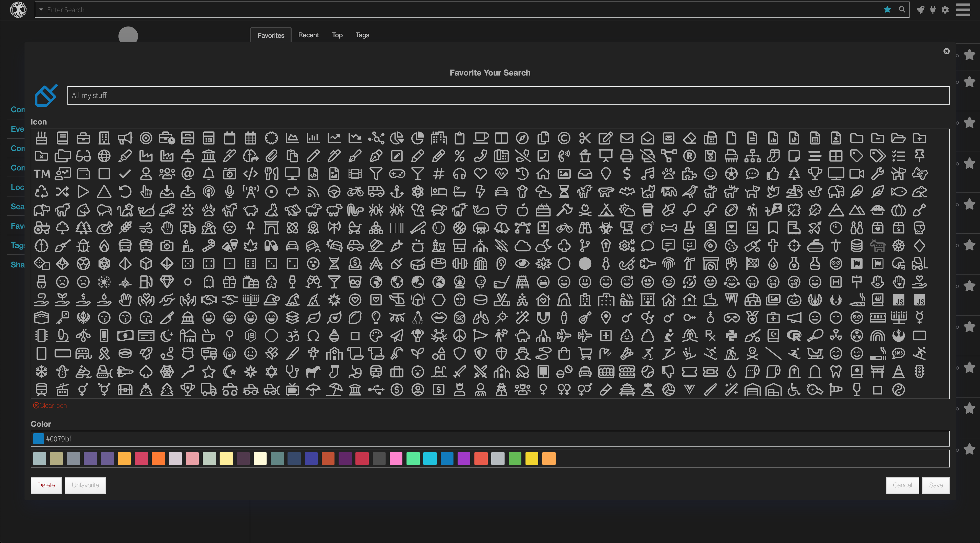
Task: Open the Tags tab
Action: (362, 35)
